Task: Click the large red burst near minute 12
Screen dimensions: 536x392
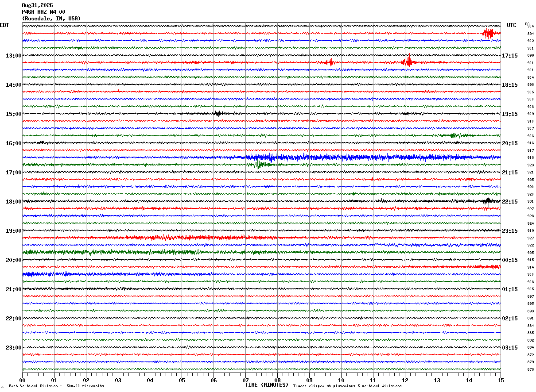Action: point(408,62)
